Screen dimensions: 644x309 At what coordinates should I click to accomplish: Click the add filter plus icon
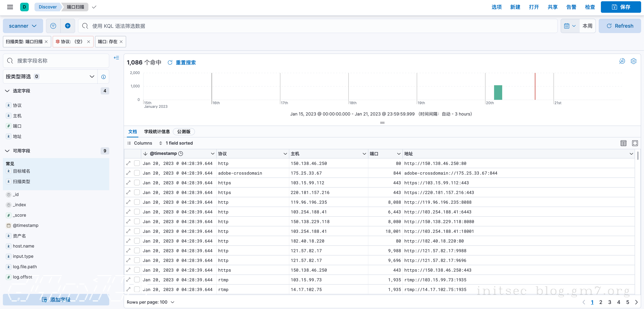pyautogui.click(x=68, y=26)
